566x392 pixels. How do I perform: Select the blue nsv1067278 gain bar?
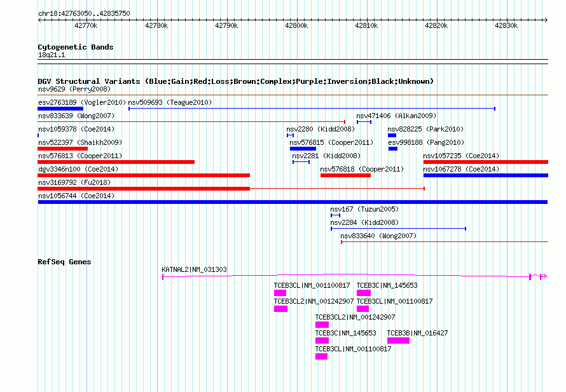coord(486,175)
